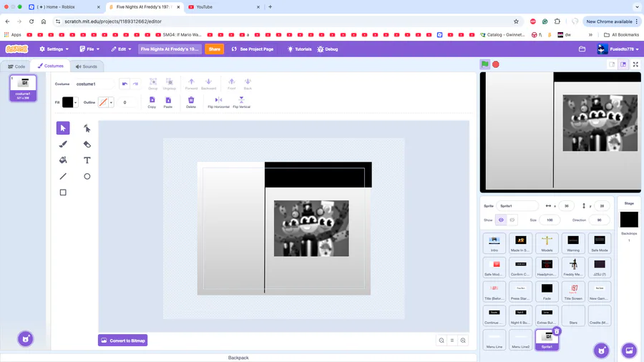Select the arrow Select tool
This screenshot has width=644, height=362.
click(x=63, y=128)
